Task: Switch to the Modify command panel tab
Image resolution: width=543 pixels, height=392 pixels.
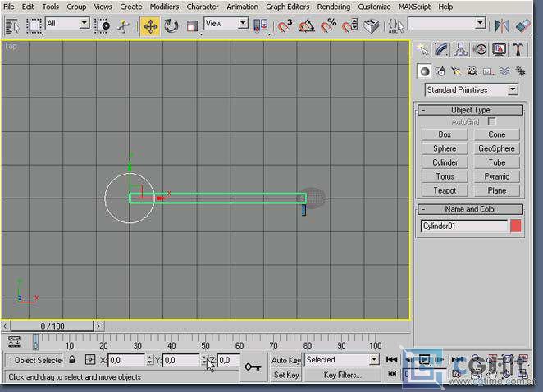Action: [441, 49]
